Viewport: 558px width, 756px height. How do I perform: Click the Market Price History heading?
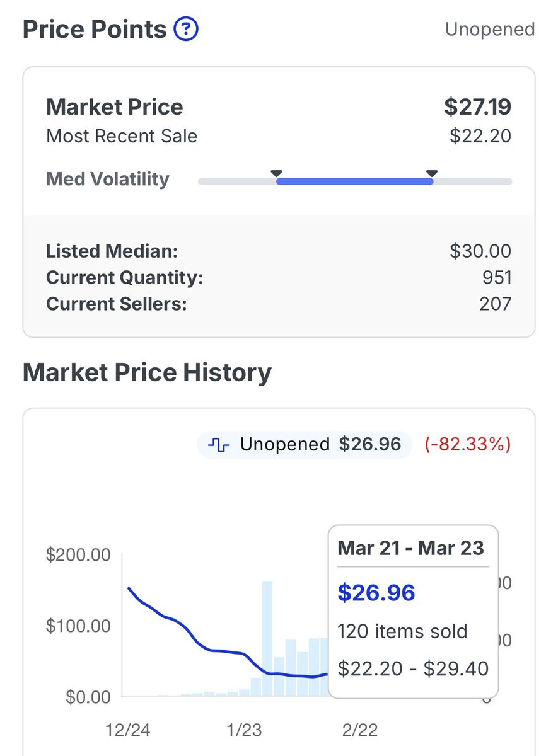pos(147,372)
